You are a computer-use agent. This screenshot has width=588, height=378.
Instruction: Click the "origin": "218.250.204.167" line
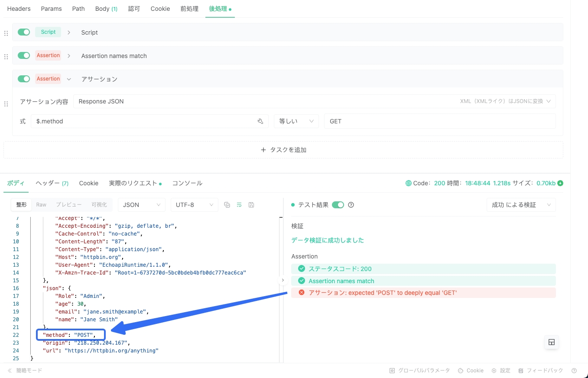click(86, 343)
